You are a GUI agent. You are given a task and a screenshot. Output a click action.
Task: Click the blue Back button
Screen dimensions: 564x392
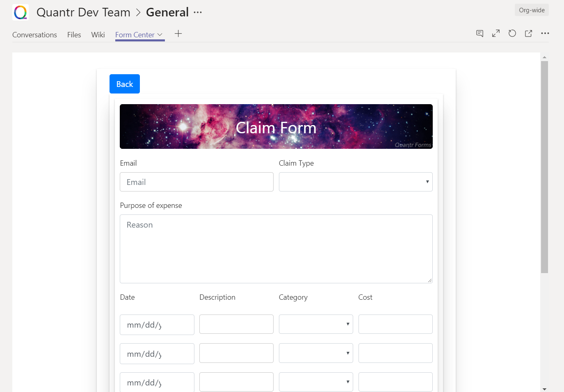point(125,84)
